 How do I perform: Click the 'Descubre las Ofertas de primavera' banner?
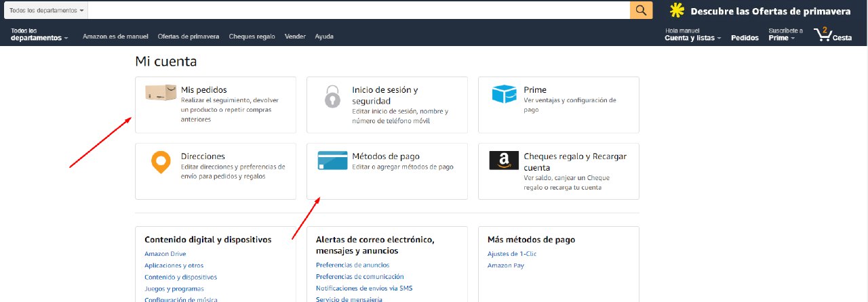tap(759, 11)
